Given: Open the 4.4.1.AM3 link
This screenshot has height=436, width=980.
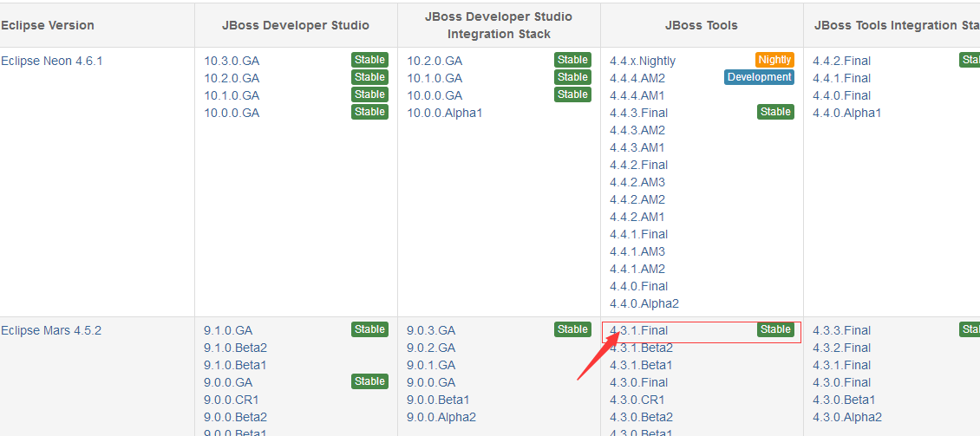Looking at the screenshot, I should 637,251.
